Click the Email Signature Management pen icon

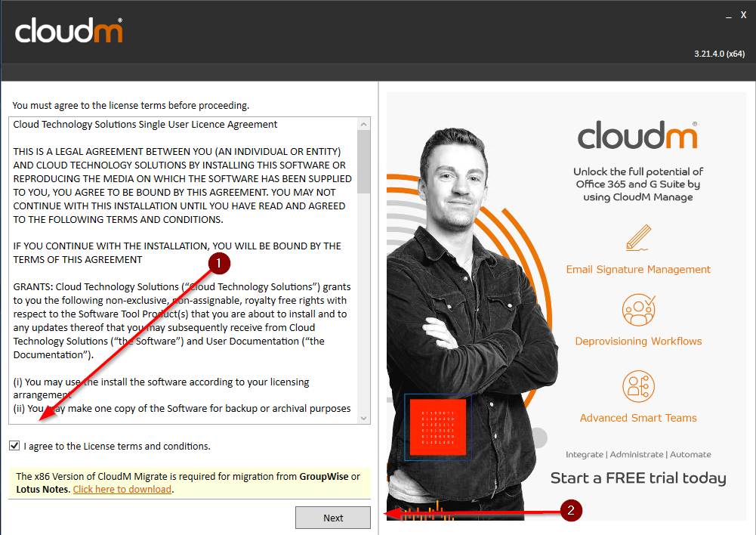(x=638, y=238)
